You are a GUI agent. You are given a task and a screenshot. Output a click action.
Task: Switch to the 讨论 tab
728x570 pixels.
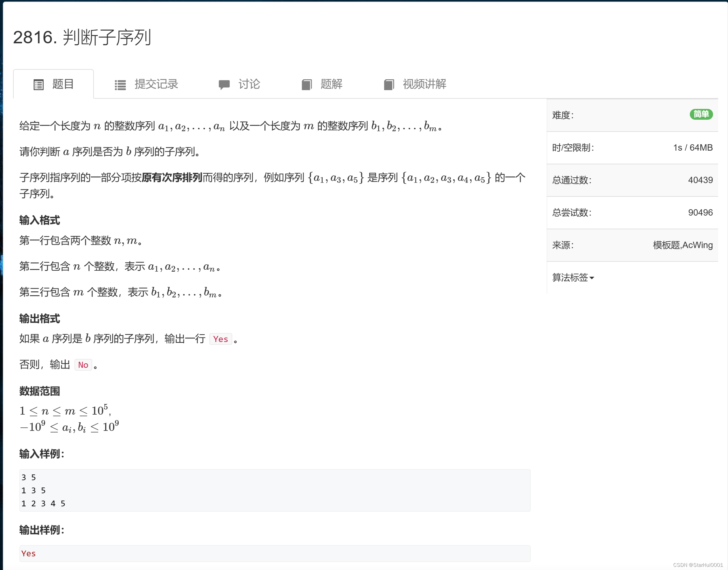point(249,84)
